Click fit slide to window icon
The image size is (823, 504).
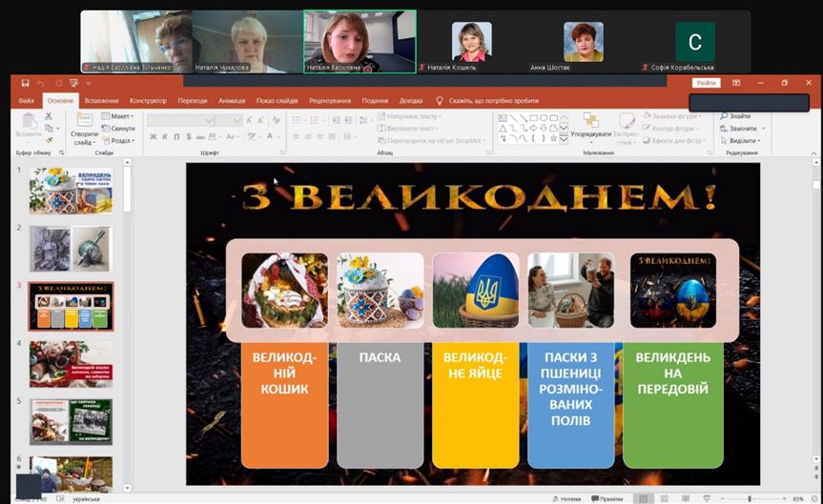[814, 498]
